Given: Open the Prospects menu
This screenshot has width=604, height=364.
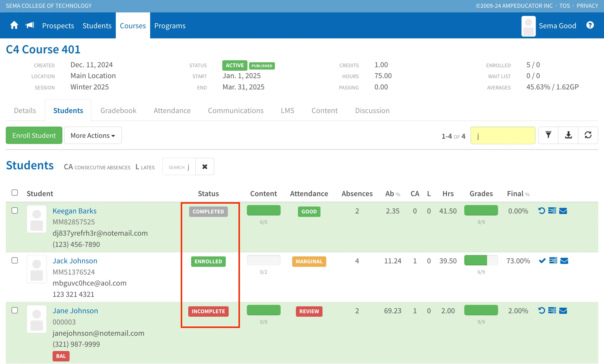Looking at the screenshot, I should [58, 26].
